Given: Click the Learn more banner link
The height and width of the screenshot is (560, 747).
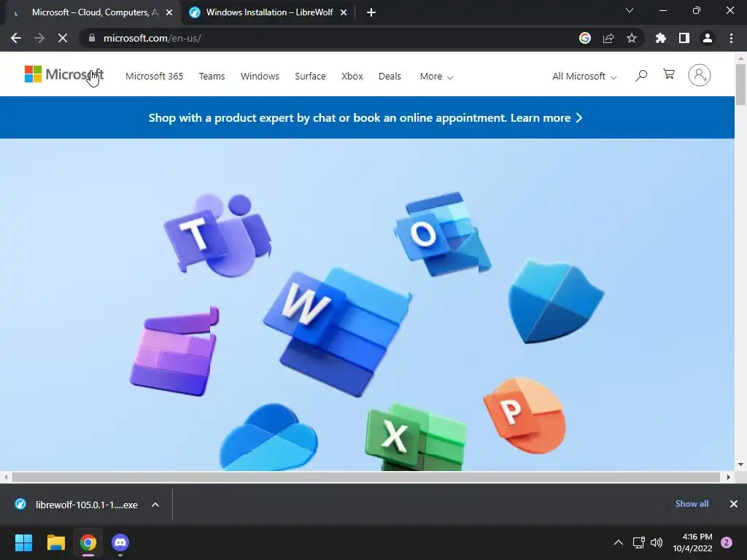Looking at the screenshot, I should (x=546, y=117).
